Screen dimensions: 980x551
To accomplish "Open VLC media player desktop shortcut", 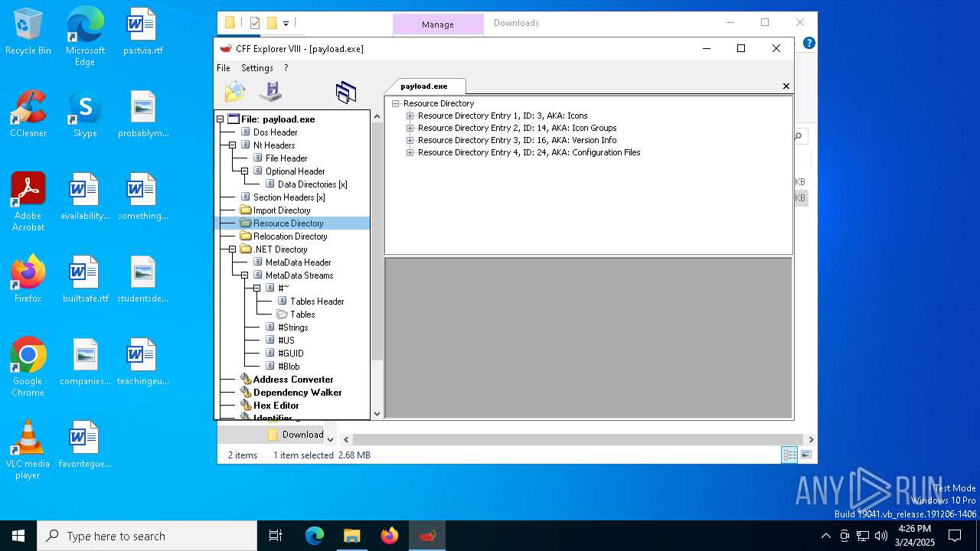I will pos(28,450).
